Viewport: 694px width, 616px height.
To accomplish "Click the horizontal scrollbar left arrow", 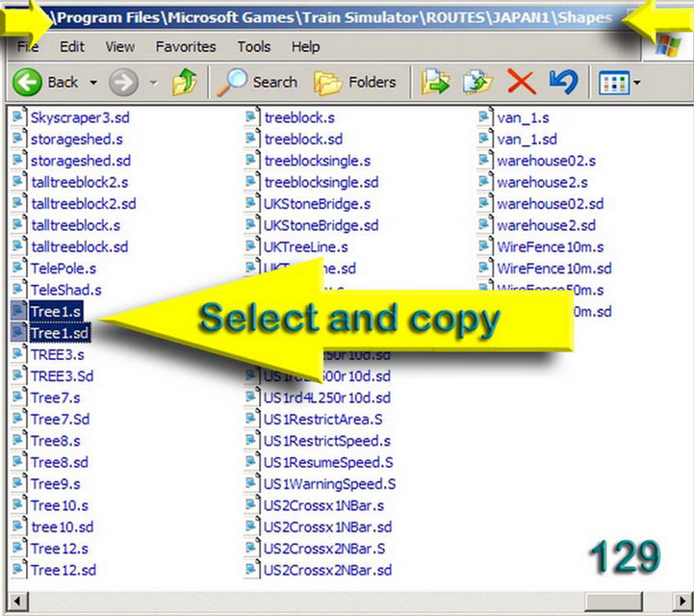I will (17, 602).
